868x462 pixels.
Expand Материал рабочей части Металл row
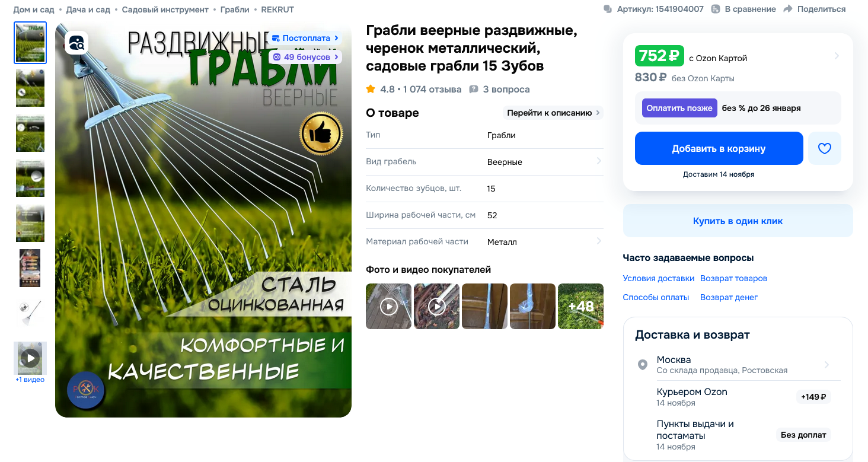coord(484,241)
